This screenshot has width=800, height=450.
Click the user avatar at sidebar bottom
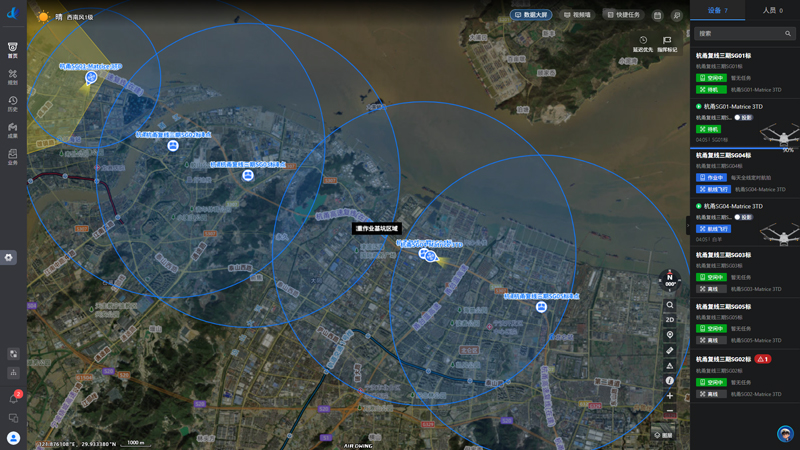pyautogui.click(x=14, y=438)
